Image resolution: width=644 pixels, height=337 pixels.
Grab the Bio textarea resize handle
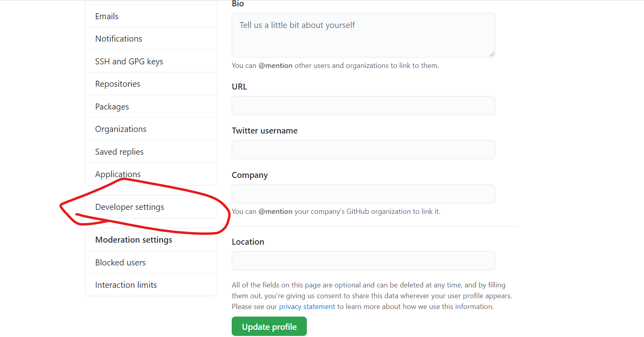click(x=492, y=54)
